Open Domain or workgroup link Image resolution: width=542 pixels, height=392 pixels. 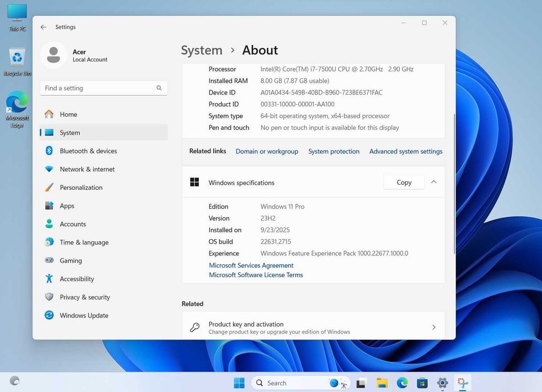click(x=267, y=151)
